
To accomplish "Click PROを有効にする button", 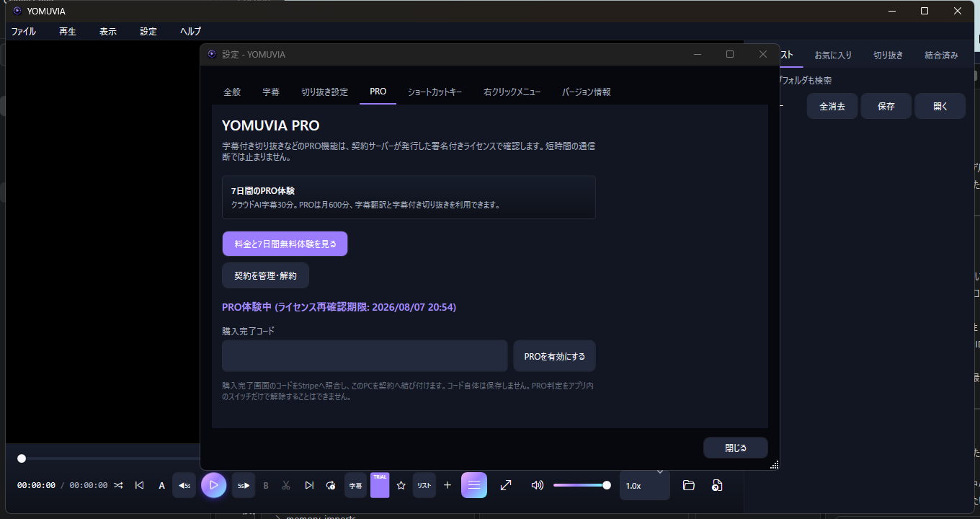I will point(555,356).
